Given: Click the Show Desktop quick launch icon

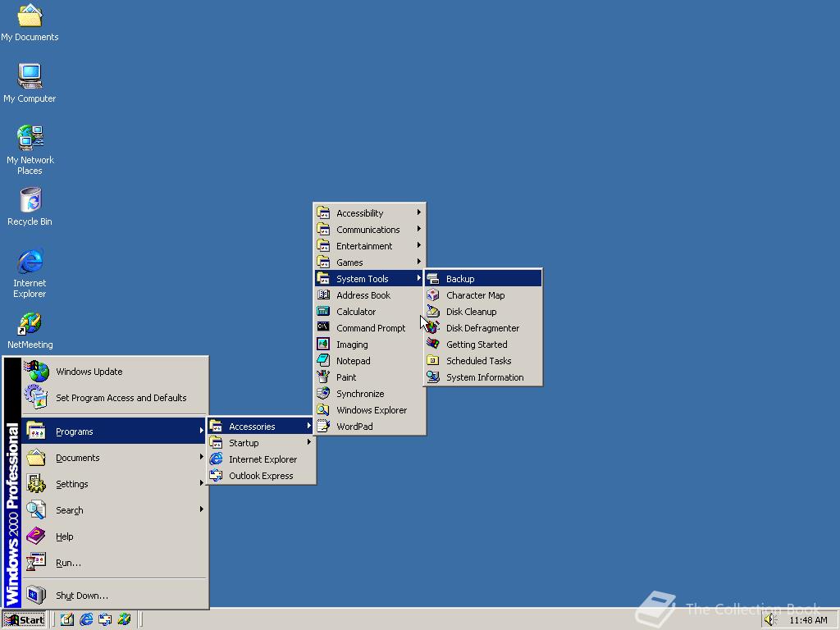Looking at the screenshot, I should 67,619.
